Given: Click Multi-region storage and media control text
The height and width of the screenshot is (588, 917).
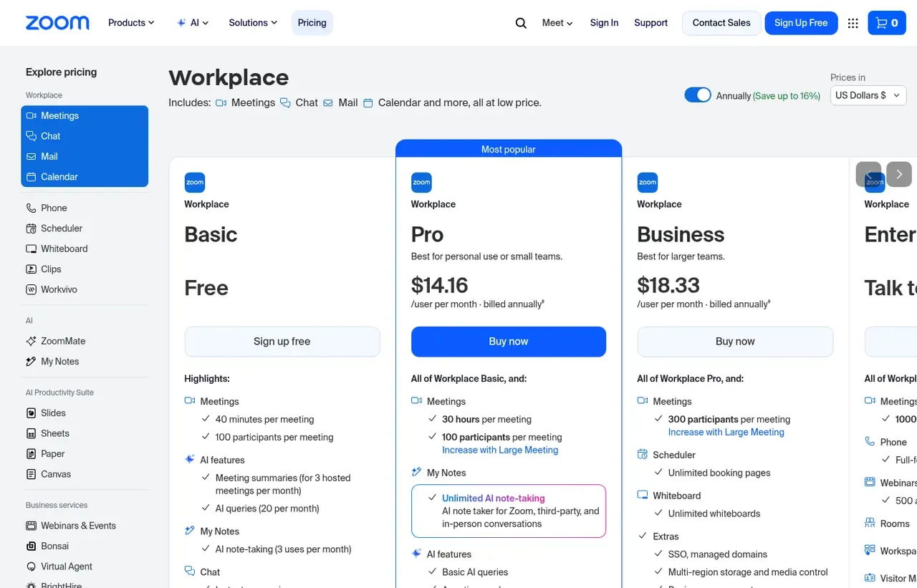Looking at the screenshot, I should (748, 572).
